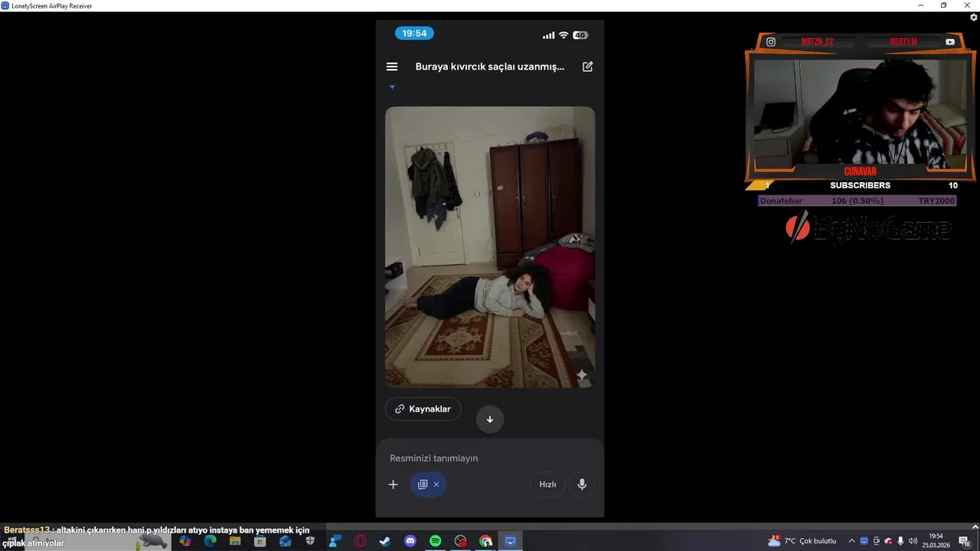Open Microsoft Store from the taskbar

tap(260, 541)
